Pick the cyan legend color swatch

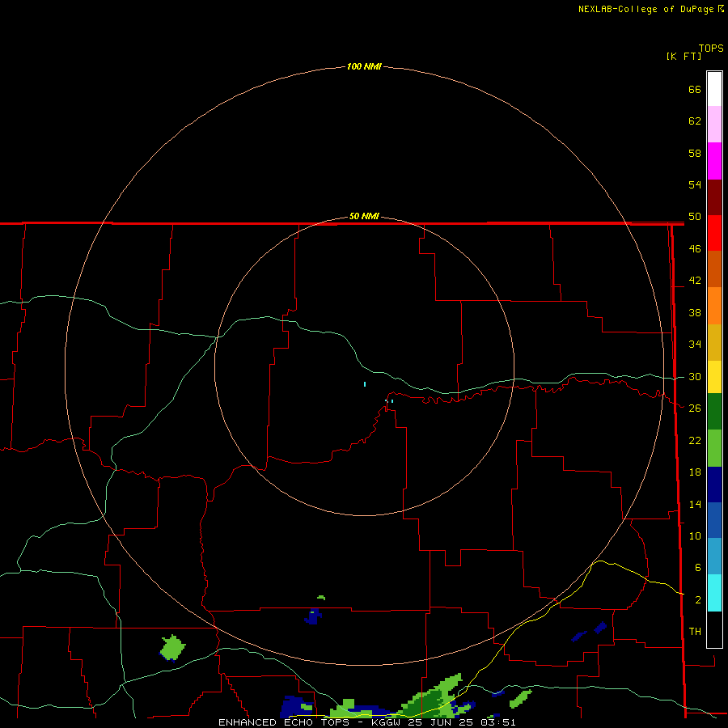coord(714,593)
